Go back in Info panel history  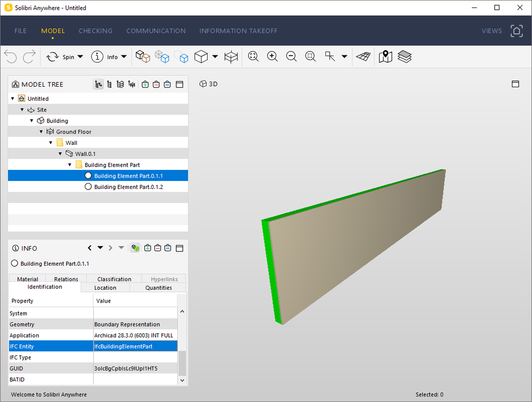click(89, 248)
